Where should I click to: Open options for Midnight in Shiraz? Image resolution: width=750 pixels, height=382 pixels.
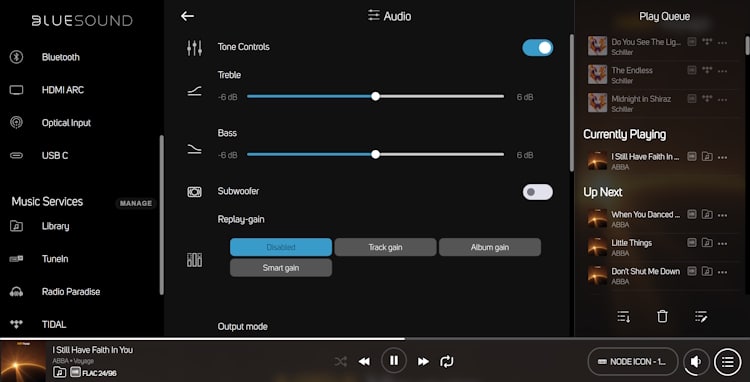pyautogui.click(x=723, y=100)
